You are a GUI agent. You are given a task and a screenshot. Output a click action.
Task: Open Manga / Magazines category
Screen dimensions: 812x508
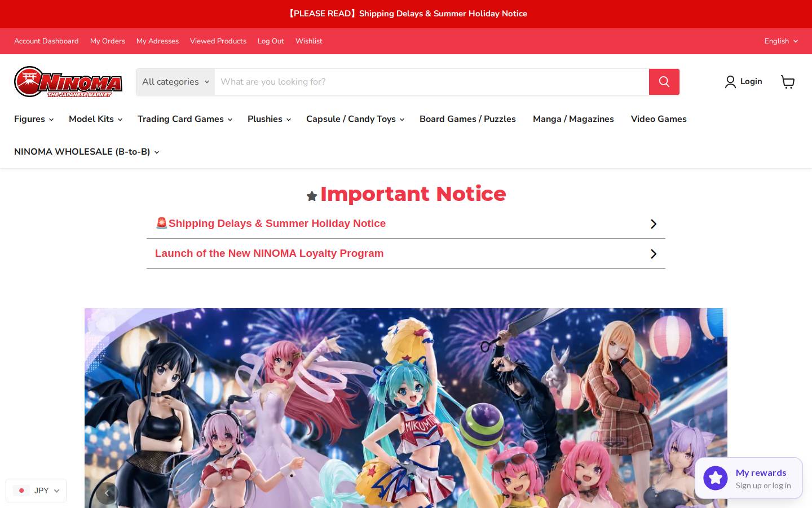click(x=573, y=119)
